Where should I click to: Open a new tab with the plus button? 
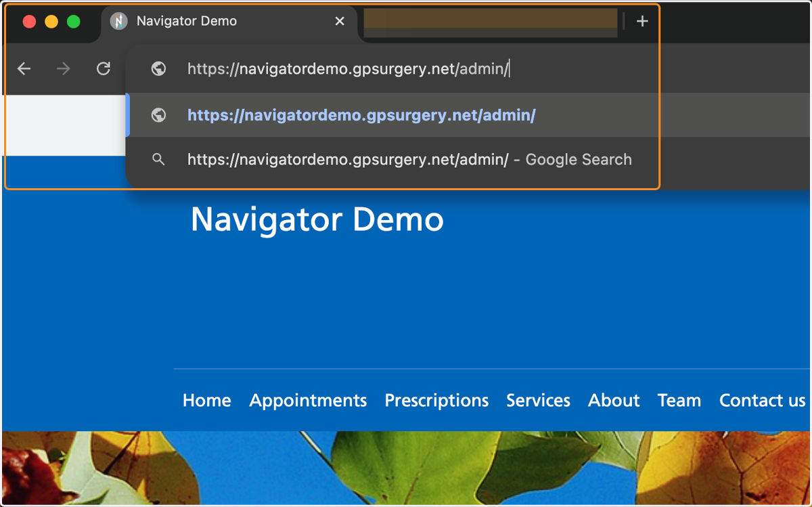(x=642, y=22)
